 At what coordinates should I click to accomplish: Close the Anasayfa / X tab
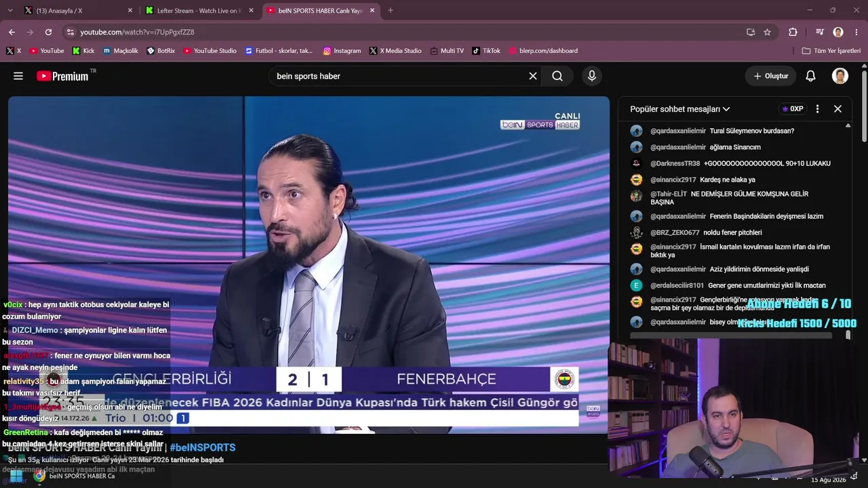pyautogui.click(x=130, y=10)
